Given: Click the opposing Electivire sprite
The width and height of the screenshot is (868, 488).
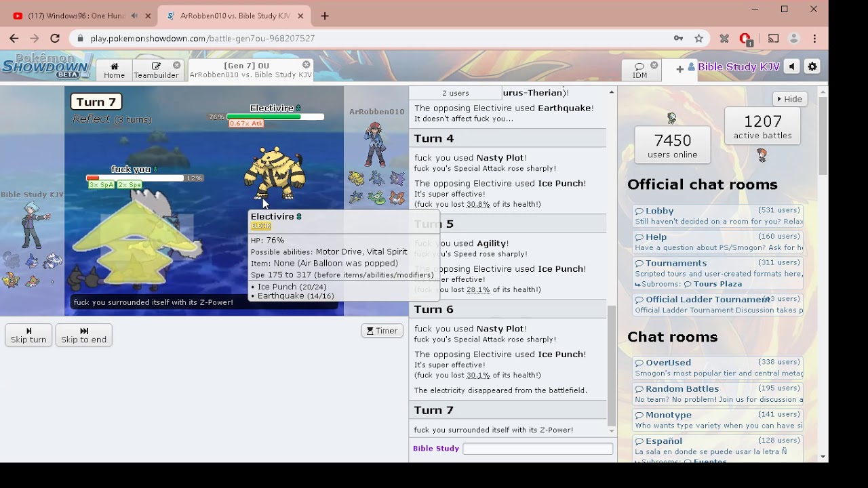Looking at the screenshot, I should click(275, 174).
